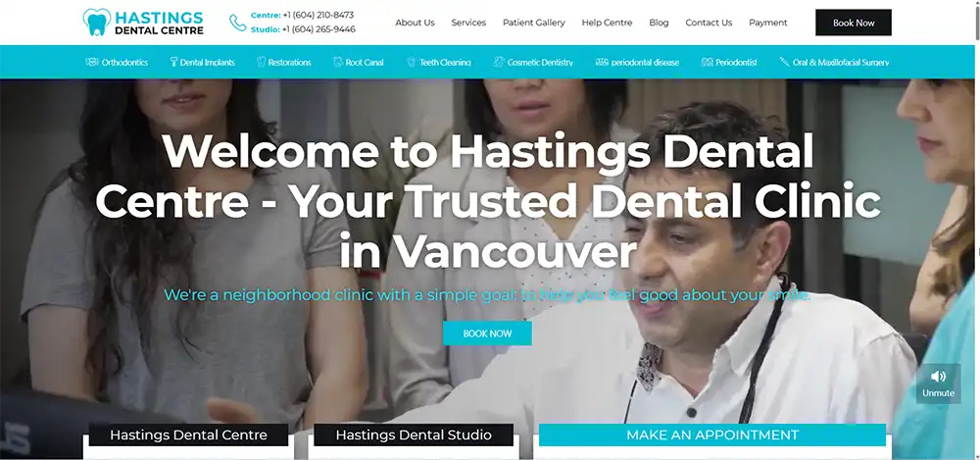Screen dimensions: 980x460
Task: Unmute the background video
Action: point(938,382)
